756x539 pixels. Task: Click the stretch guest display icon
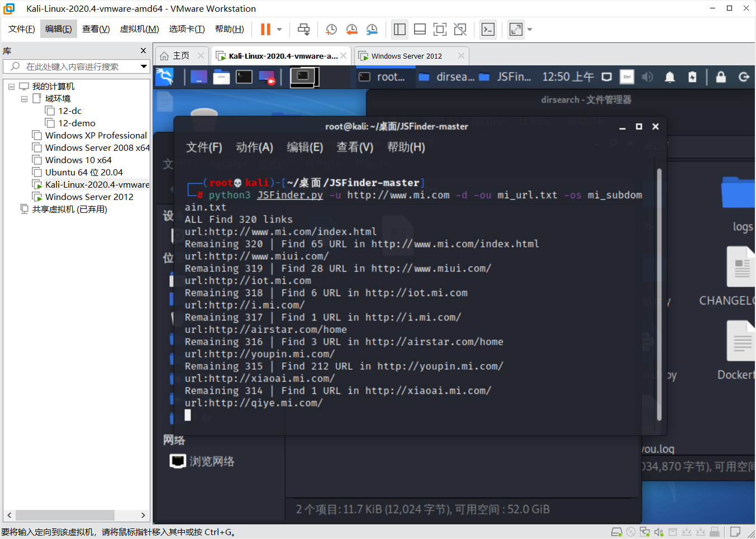coord(516,29)
